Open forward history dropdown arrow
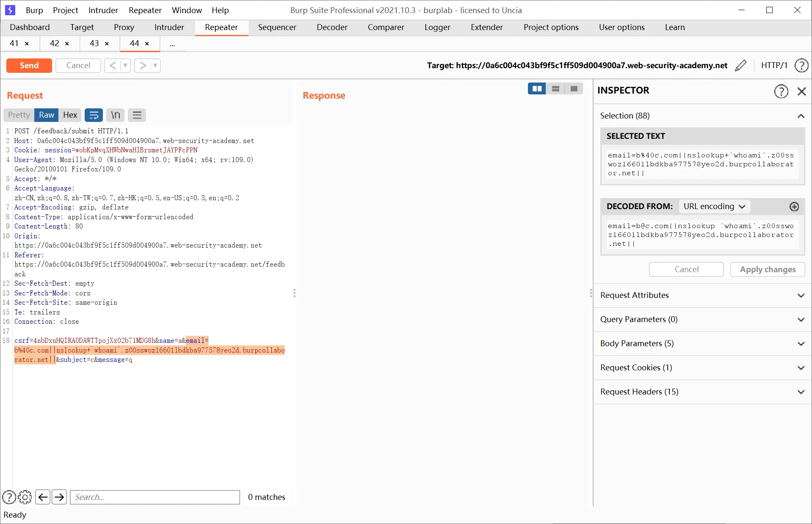 (x=155, y=66)
